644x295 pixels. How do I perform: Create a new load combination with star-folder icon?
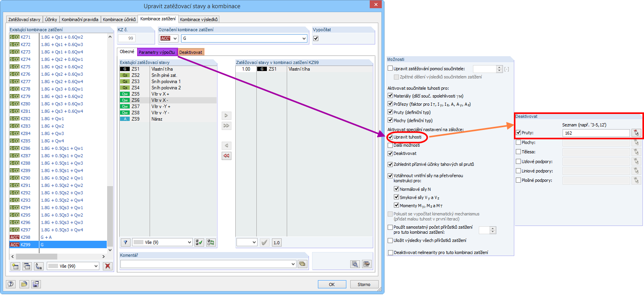tap(15, 266)
